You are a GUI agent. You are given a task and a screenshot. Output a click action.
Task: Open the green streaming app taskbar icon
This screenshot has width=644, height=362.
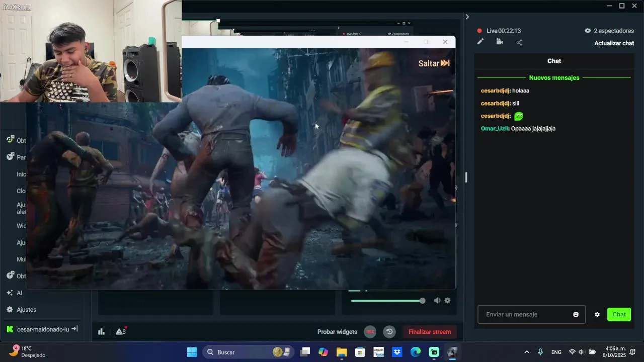(x=434, y=352)
